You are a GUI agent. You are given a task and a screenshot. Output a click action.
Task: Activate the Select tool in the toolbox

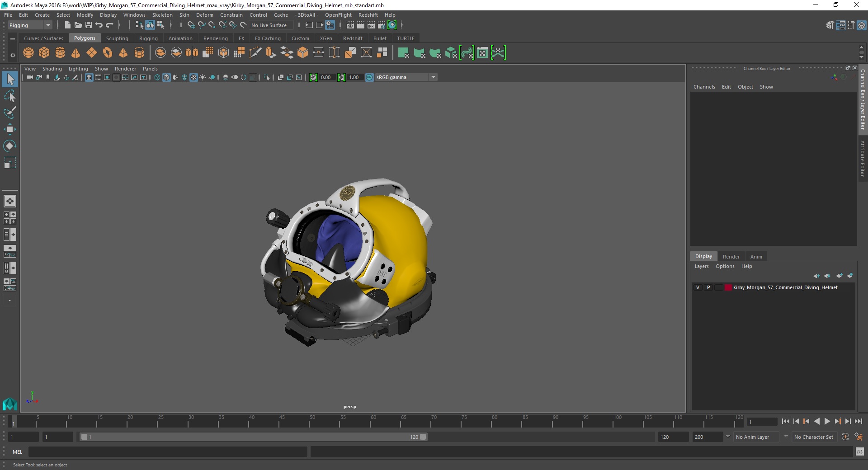click(10, 80)
